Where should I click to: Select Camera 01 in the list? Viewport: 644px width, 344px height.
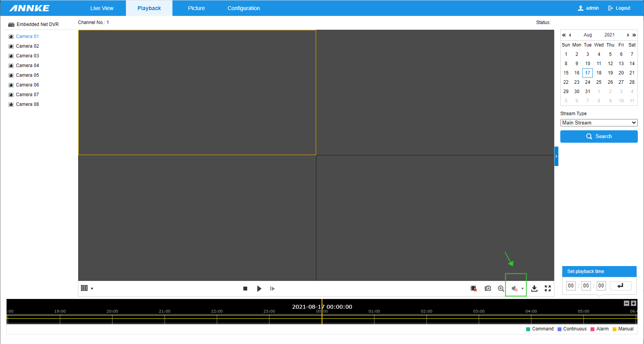(x=28, y=36)
